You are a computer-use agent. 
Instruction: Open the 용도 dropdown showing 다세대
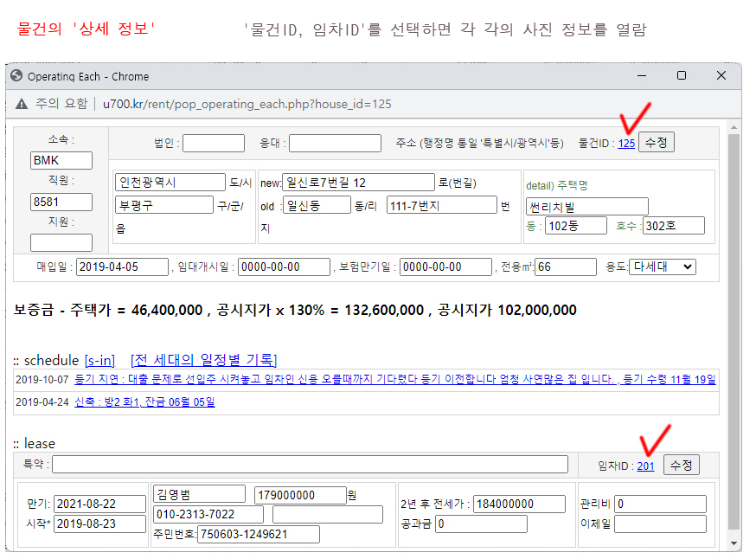click(x=662, y=267)
